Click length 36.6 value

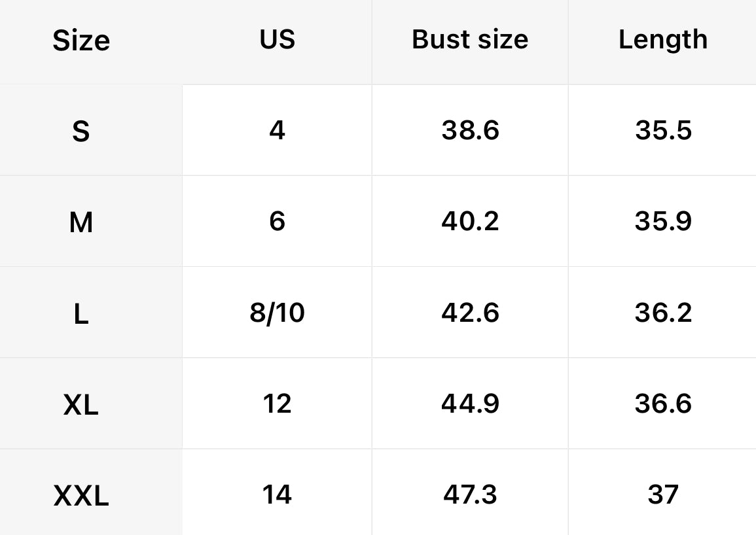tap(662, 404)
